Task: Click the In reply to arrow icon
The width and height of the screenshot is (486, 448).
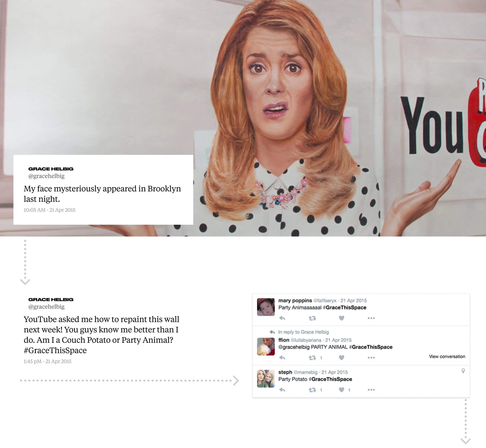Action: [x=272, y=332]
